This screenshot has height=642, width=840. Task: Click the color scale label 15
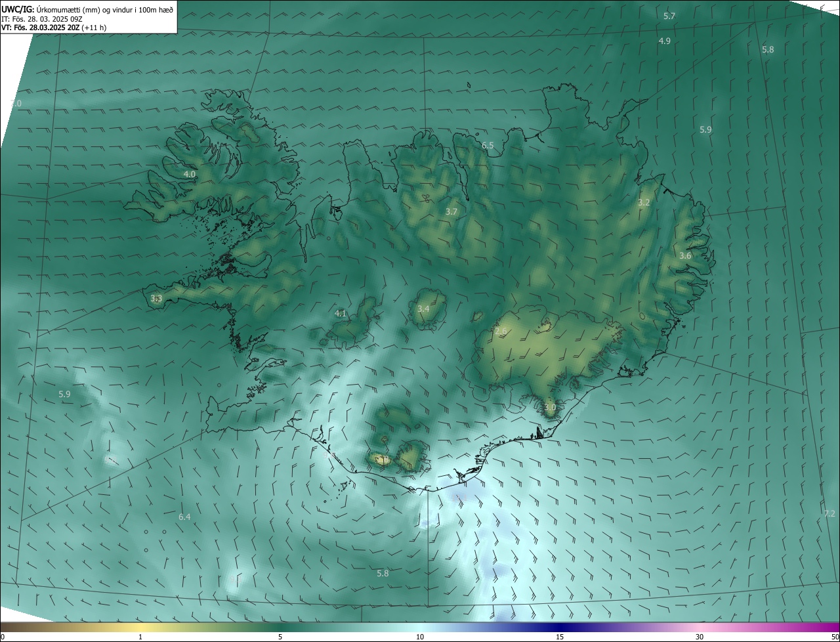560,637
